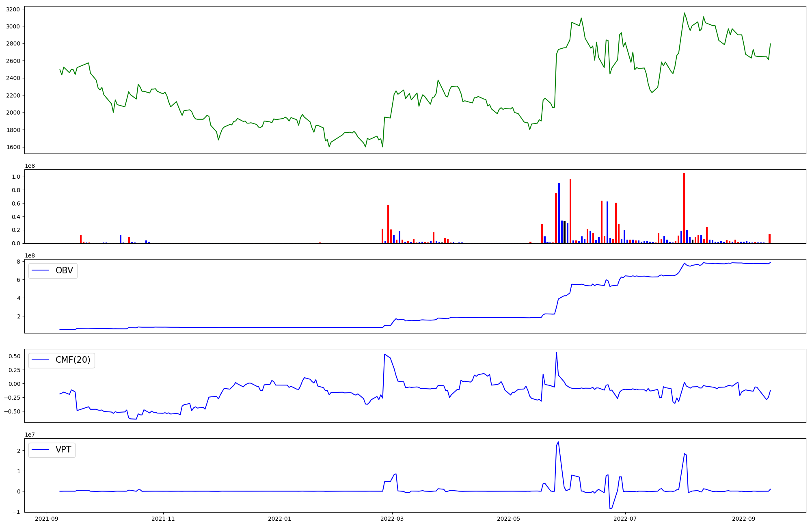
Task: Click the 2022-01 x-axis date label
Action: 279,519
